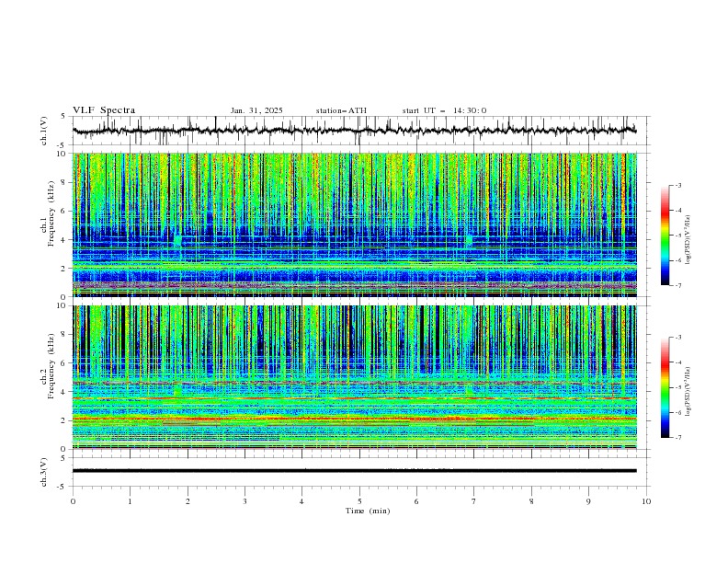Click the time axis tick label "3"
Viewport: 728px width, 563px height.
pos(245,501)
